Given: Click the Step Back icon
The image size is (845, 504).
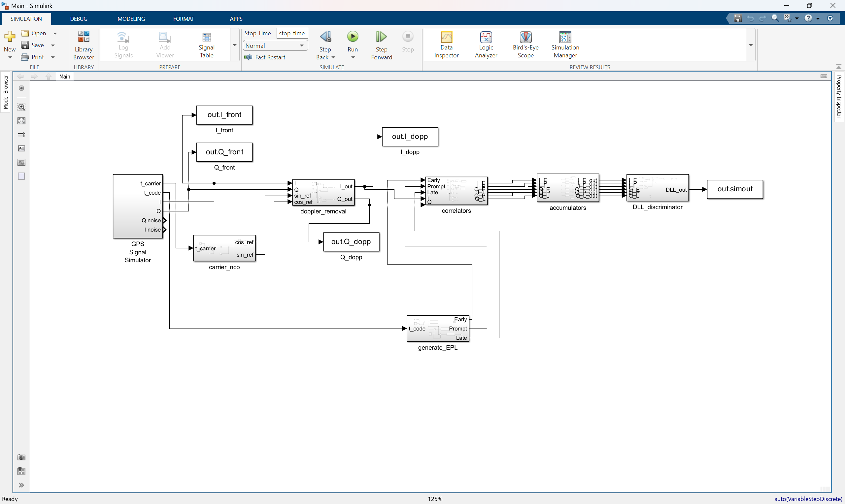Looking at the screenshot, I should (325, 37).
